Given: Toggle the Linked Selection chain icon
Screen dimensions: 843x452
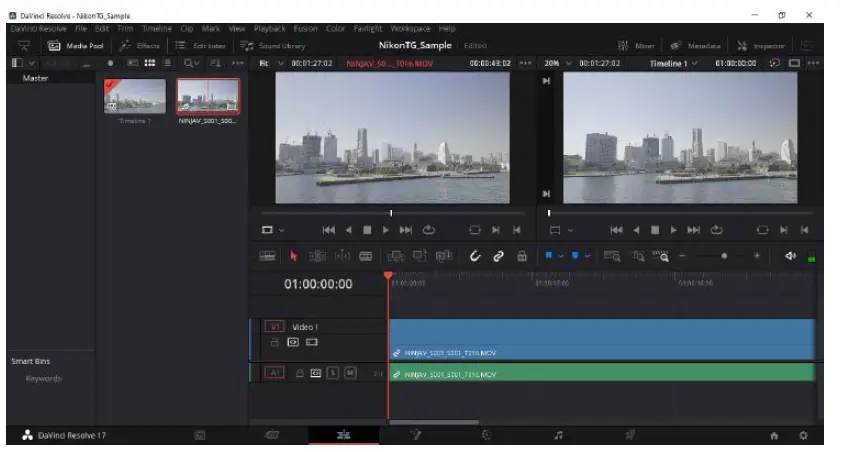Looking at the screenshot, I should click(x=498, y=256).
